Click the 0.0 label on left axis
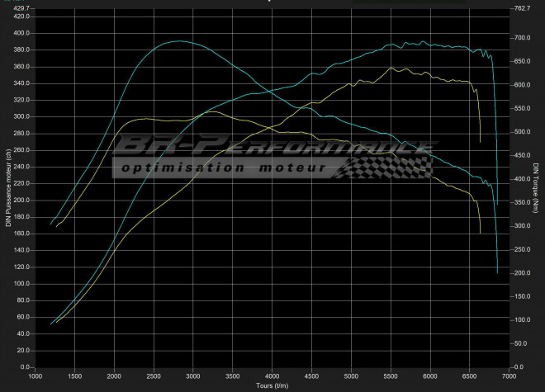The width and height of the screenshot is (545, 392). [24, 366]
